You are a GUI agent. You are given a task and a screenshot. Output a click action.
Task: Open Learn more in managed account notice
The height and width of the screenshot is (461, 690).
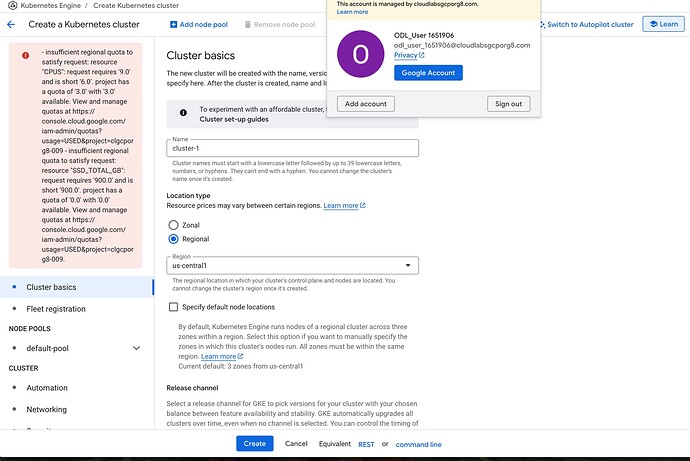tap(352, 12)
